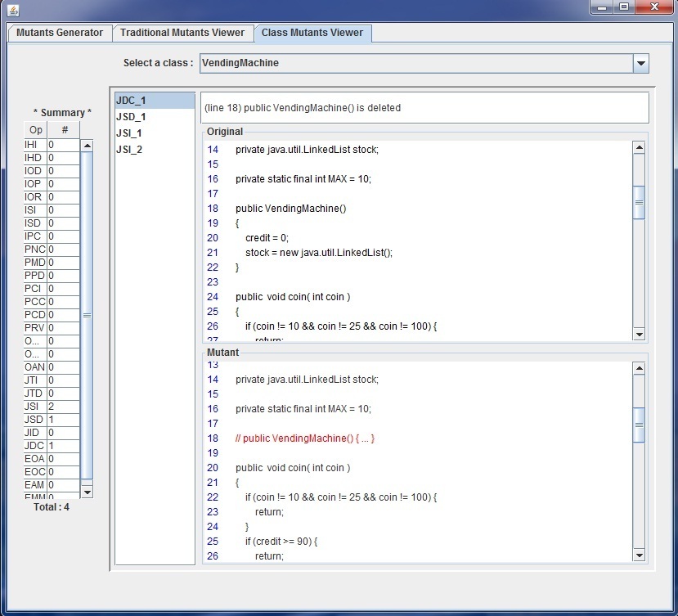
Task: Click the Mutant pane scrollbar thumb
Action: (x=639, y=425)
